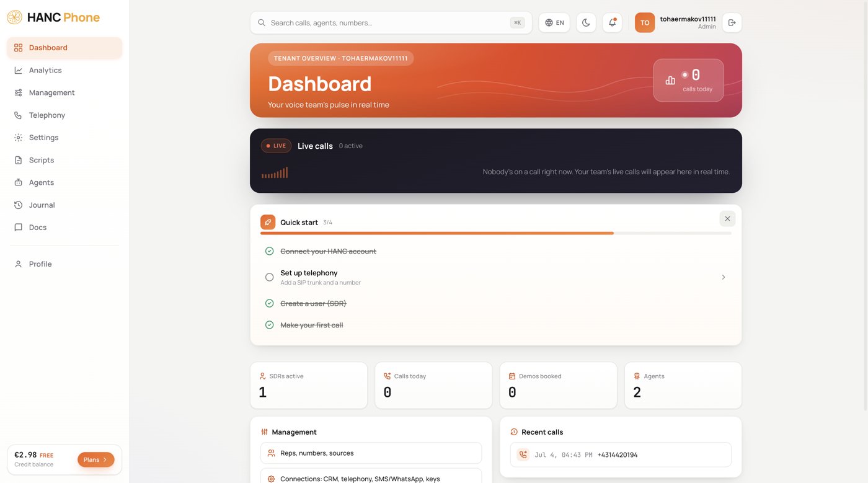
Task: Click the Journal history icon
Action: (18, 205)
